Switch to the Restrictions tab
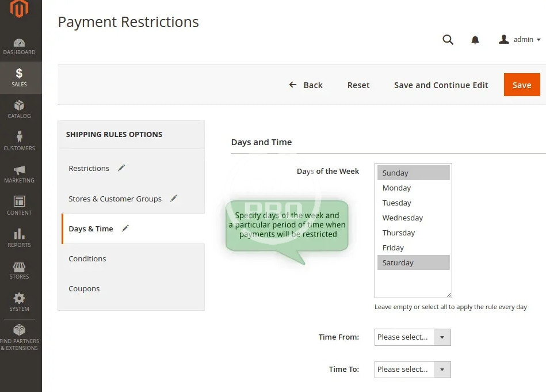Image resolution: width=546 pixels, height=392 pixels. coord(89,168)
